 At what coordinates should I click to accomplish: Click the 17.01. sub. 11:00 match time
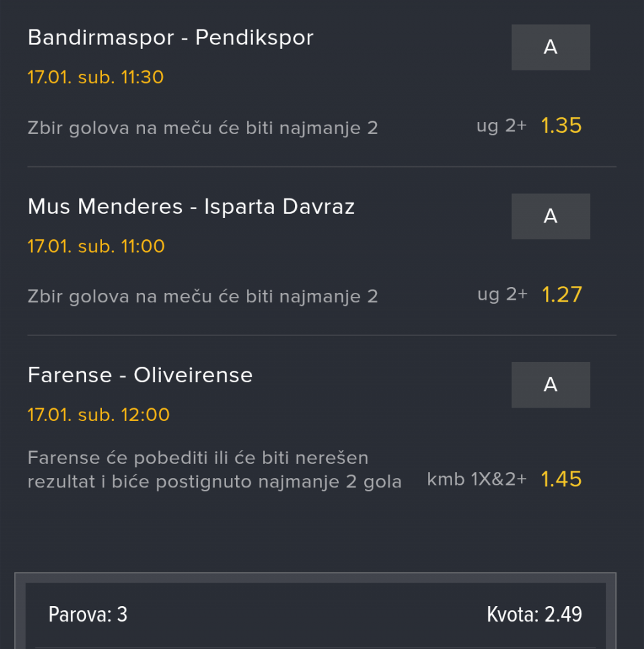point(96,246)
